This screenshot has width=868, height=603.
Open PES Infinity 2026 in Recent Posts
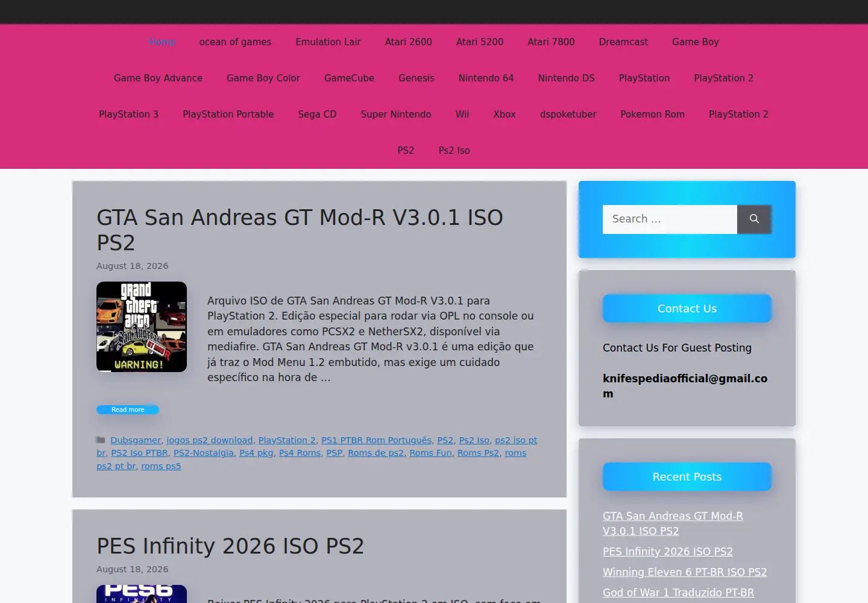[x=668, y=552]
